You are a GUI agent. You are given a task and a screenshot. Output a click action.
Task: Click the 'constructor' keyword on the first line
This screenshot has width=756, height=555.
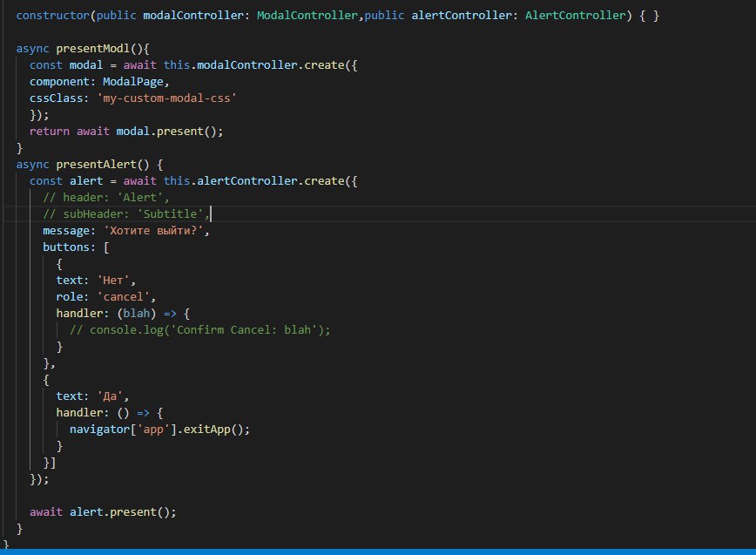coord(53,16)
